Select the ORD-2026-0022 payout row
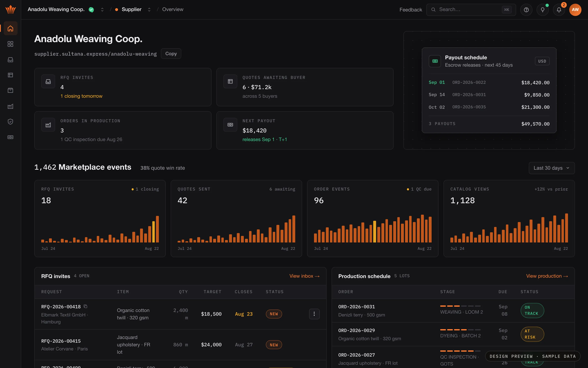Image resolution: width=588 pixels, height=368 pixels. [x=489, y=83]
